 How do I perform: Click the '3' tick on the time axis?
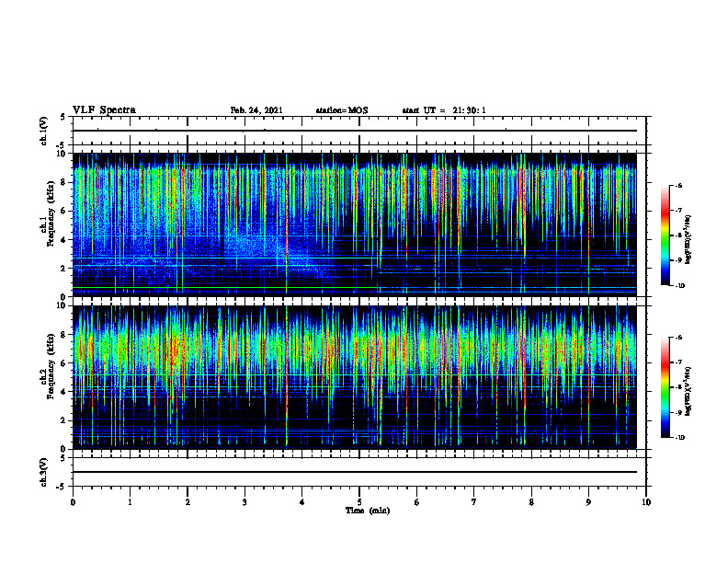[245, 502]
